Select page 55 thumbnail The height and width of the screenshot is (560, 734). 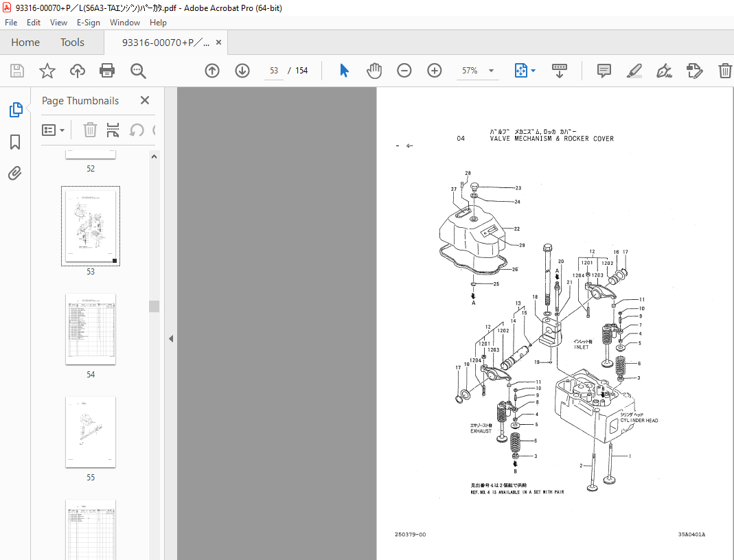(91, 432)
